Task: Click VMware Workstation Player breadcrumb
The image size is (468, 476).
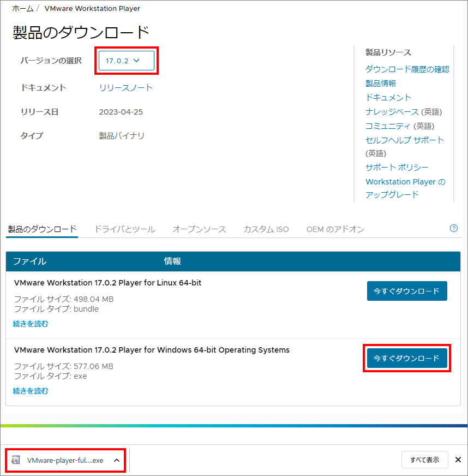Action: [92, 9]
